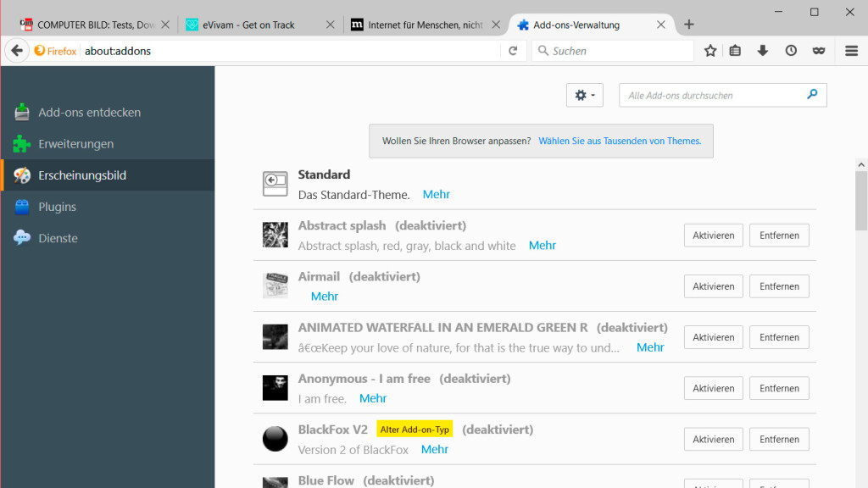Click the Add-ons entdecken sidebar icon
The width and height of the screenshot is (868, 488).
(x=22, y=113)
